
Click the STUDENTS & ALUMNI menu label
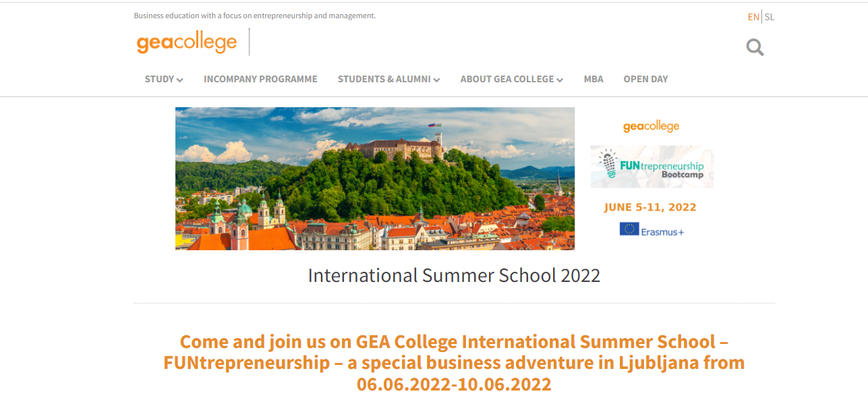point(384,79)
